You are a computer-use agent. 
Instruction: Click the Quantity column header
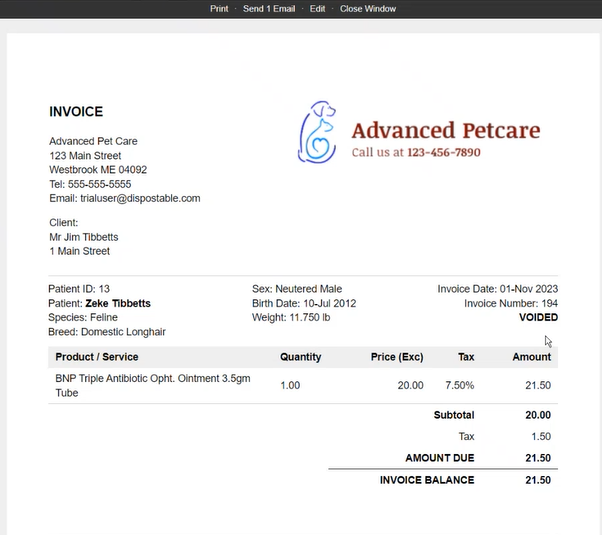[x=300, y=357]
